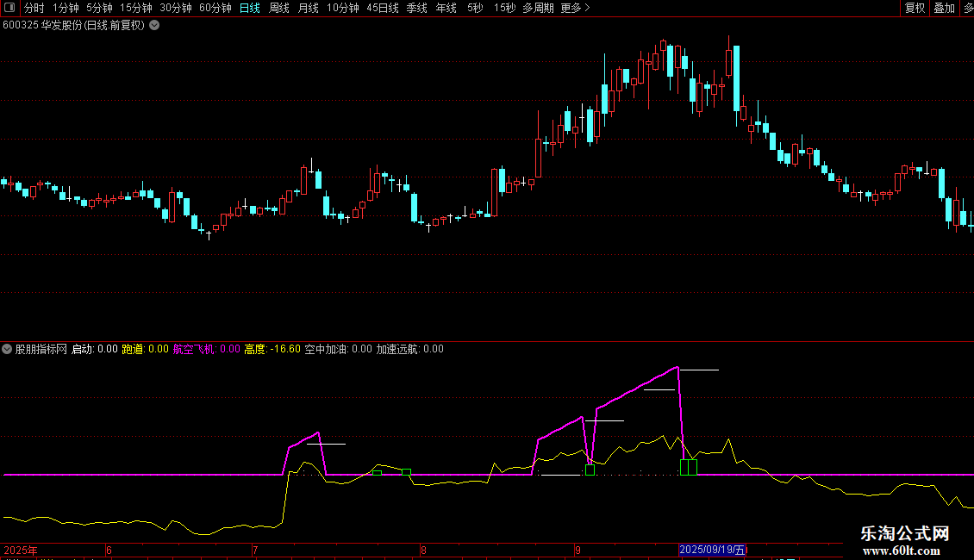This screenshot has height=560, width=974.
Task: Open dropdown next to 600325 华发股份 title
Action: tap(154, 26)
